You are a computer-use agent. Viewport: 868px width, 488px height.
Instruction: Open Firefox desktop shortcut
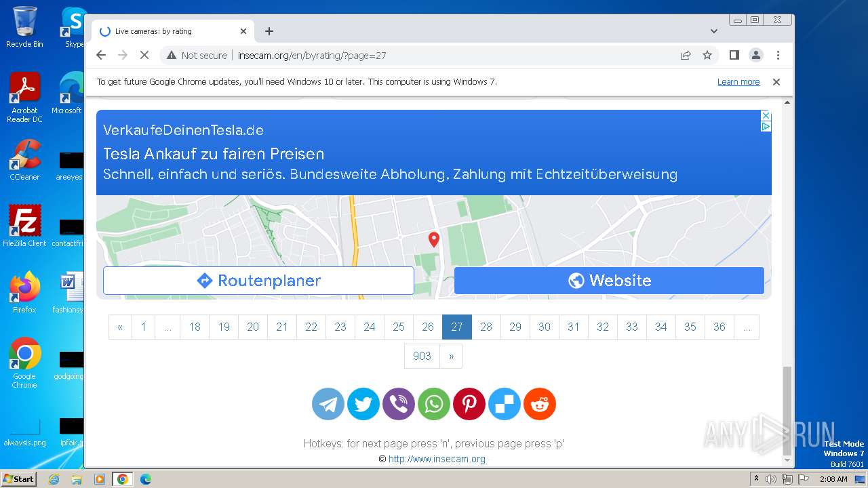click(x=24, y=292)
